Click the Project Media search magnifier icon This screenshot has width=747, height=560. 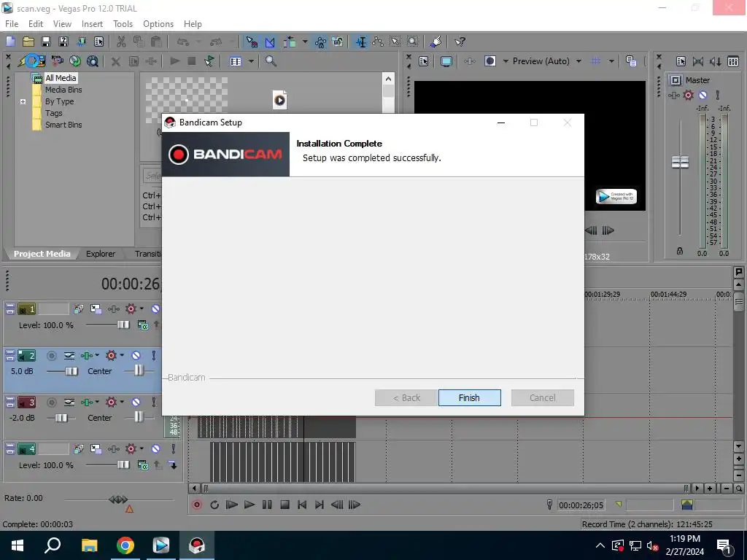coord(271,61)
